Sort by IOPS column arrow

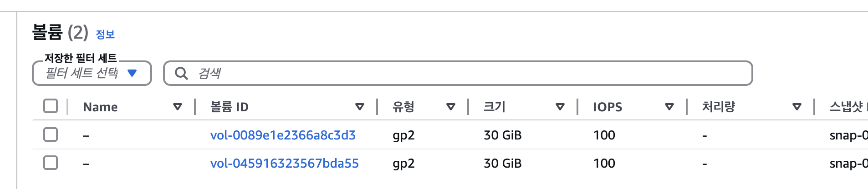click(669, 107)
